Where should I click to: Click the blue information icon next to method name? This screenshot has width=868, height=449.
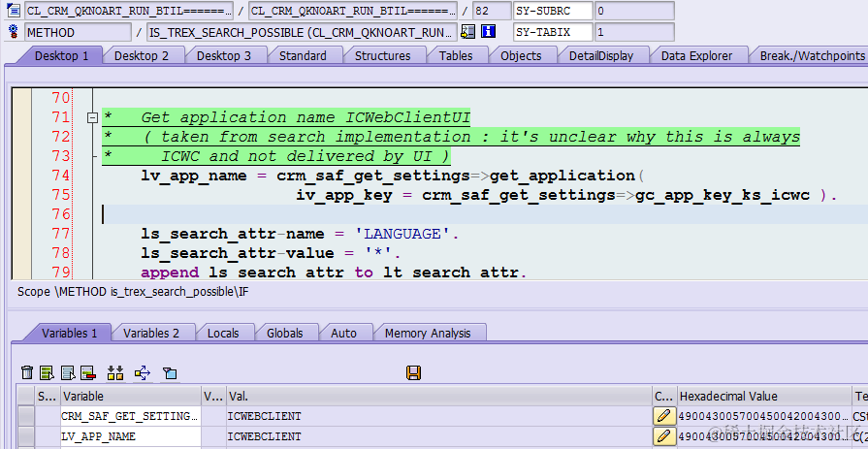pos(488,32)
